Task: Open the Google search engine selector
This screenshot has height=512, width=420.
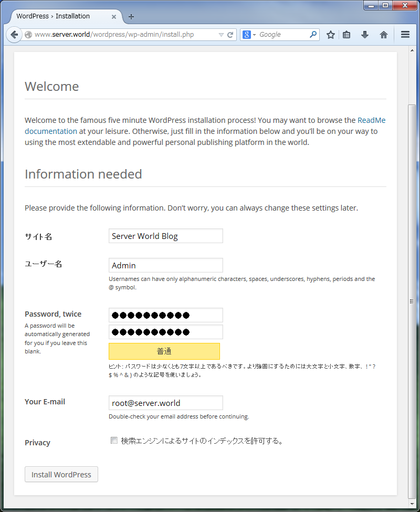Action: coord(249,35)
